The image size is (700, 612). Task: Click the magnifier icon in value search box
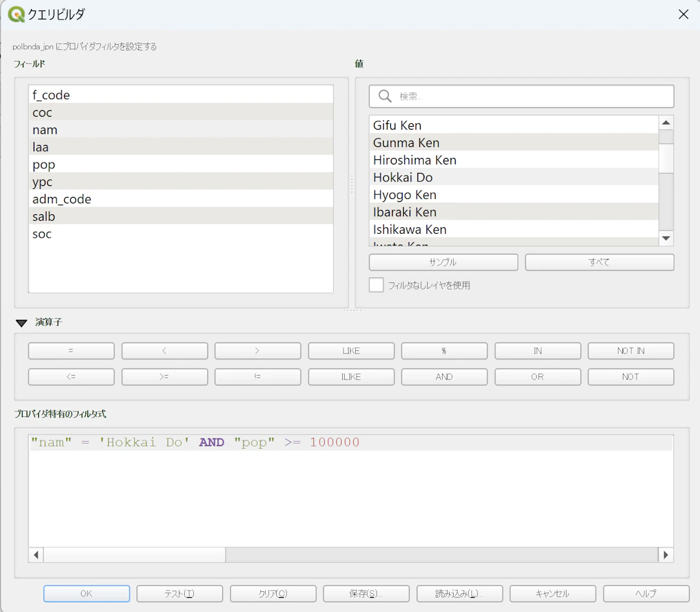click(385, 96)
